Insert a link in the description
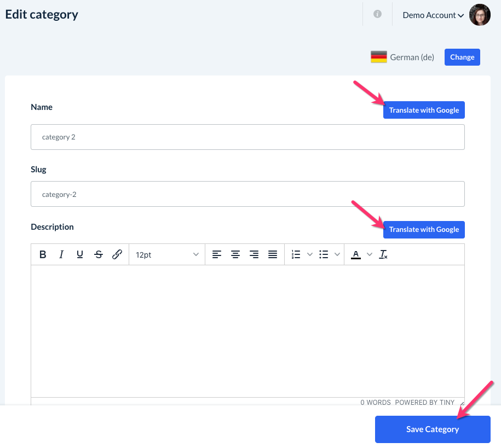This screenshot has width=501, height=448. 117,254
